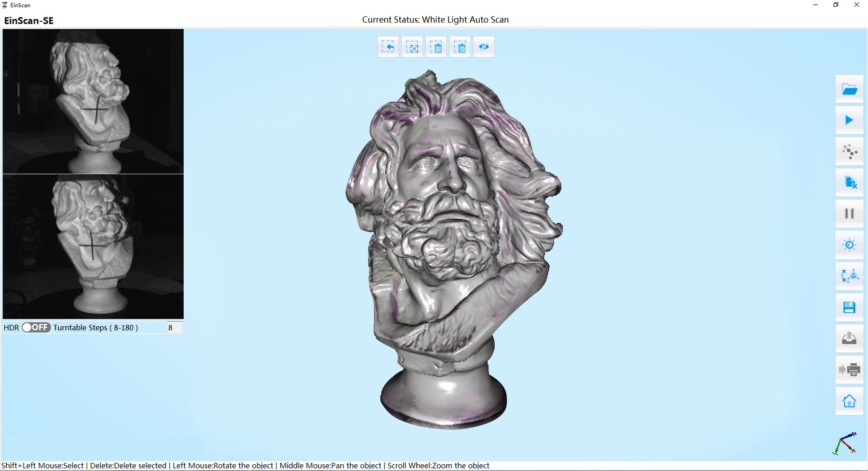Select the top camera preview image

coord(93,101)
